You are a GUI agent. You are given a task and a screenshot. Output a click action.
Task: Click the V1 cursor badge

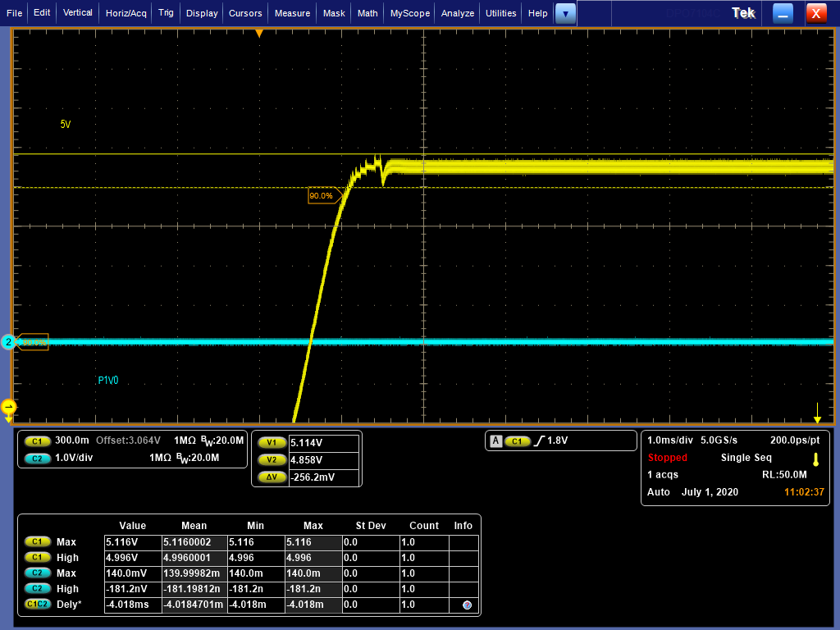click(272, 442)
